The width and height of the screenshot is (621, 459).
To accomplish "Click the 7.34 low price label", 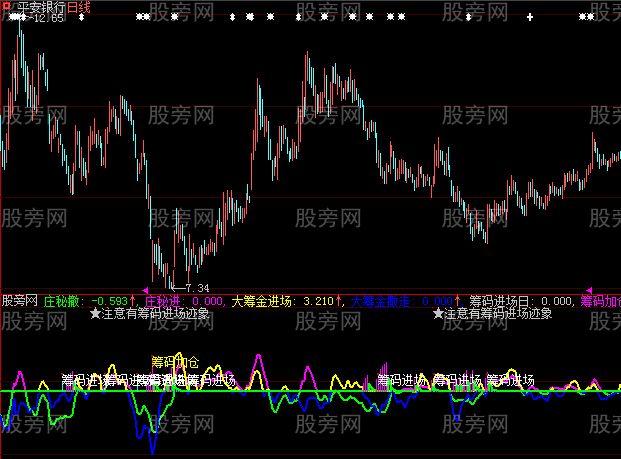I will tap(197, 288).
